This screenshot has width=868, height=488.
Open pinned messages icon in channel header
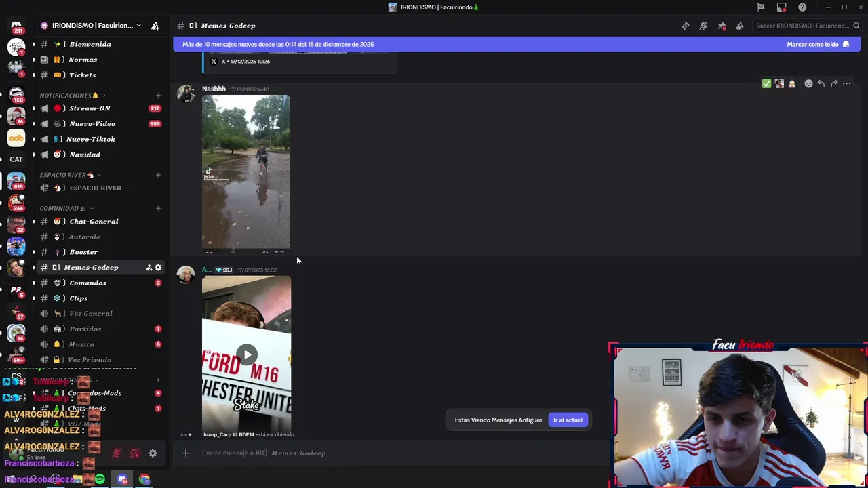coord(722,26)
